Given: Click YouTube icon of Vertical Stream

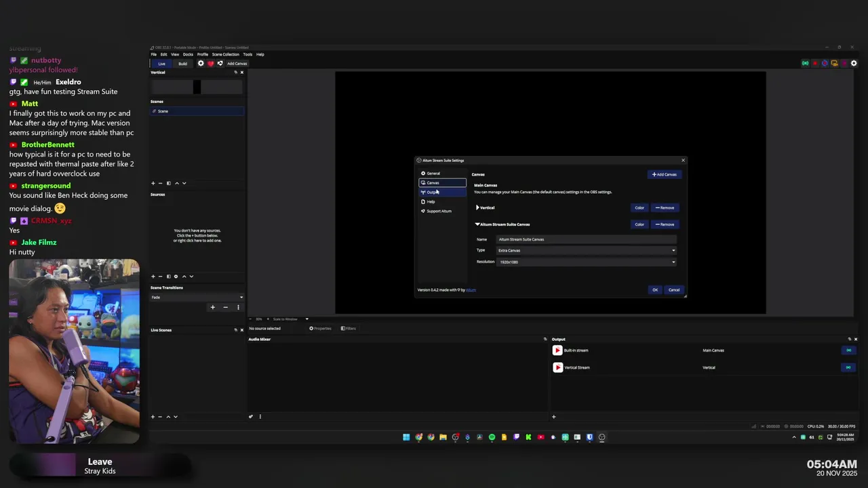Looking at the screenshot, I should 557,367.
